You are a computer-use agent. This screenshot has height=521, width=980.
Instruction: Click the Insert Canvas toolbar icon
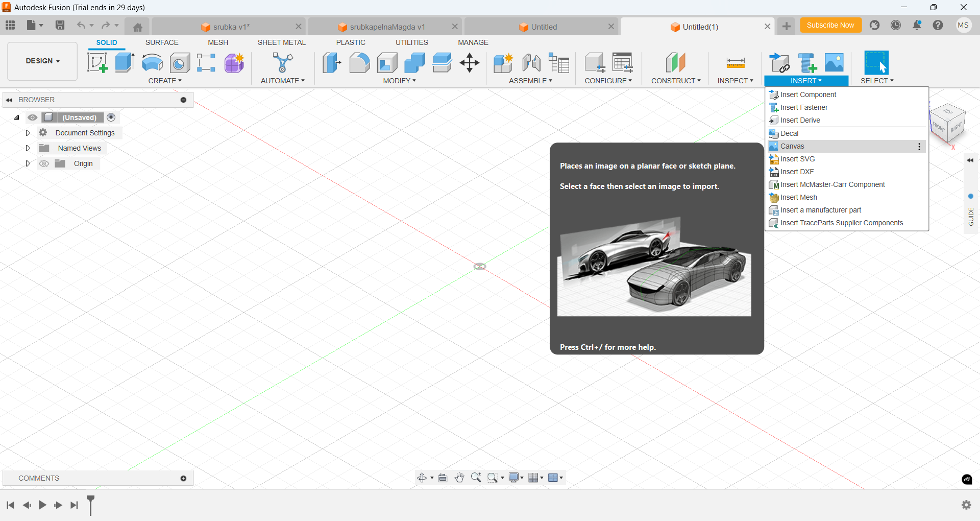pyautogui.click(x=835, y=63)
